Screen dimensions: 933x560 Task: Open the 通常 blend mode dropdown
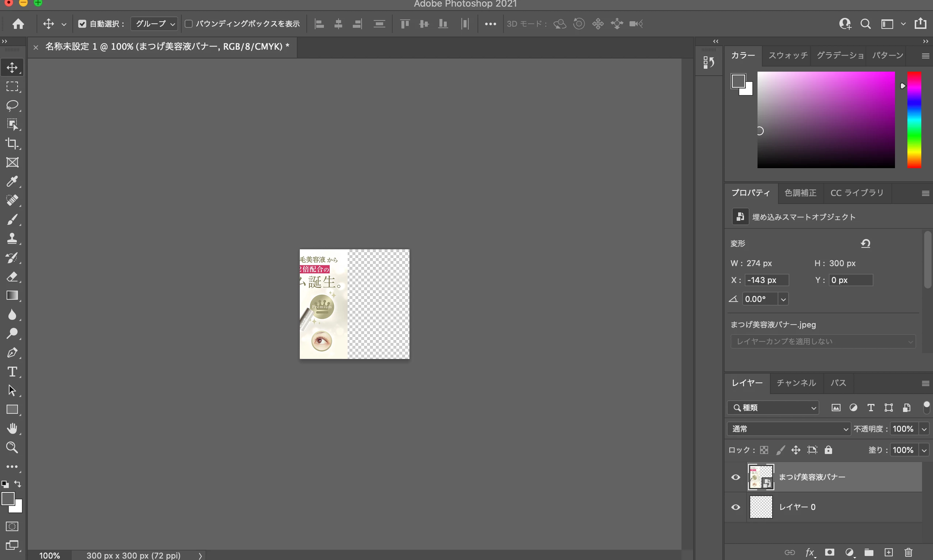pos(789,429)
